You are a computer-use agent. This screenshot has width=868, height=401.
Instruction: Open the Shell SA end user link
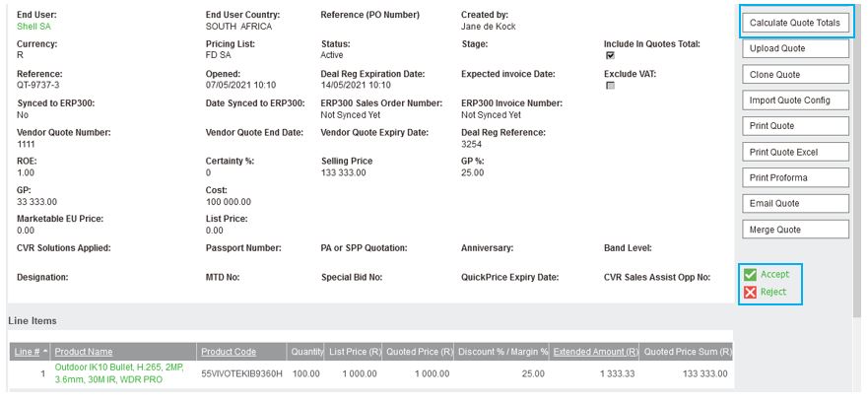(33, 27)
